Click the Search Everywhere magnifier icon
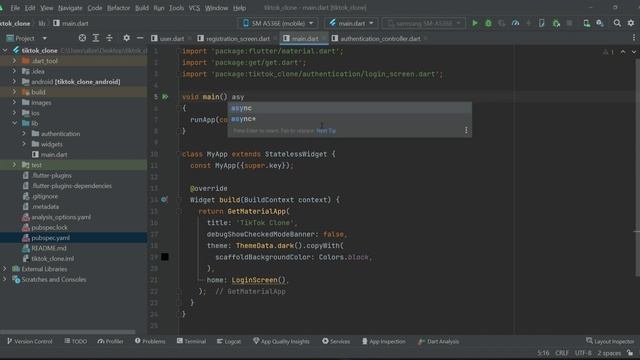Image resolution: width=640 pixels, height=360 pixels. pos(617,23)
